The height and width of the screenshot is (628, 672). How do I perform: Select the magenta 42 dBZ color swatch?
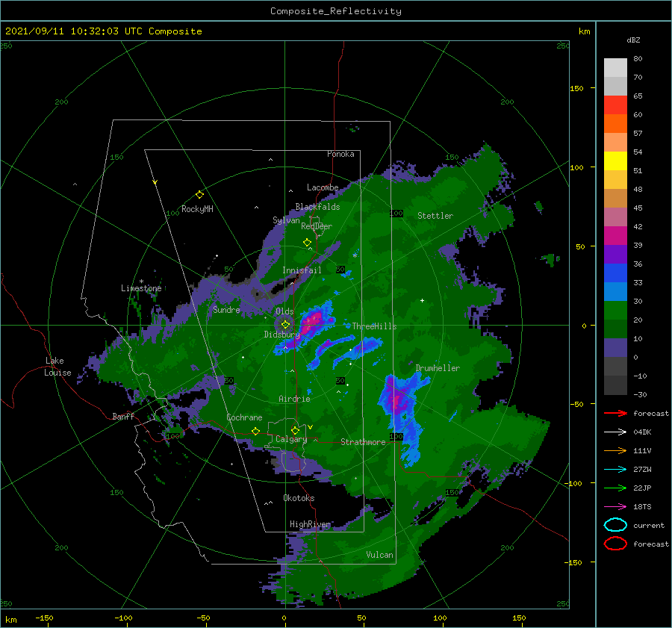click(x=615, y=235)
